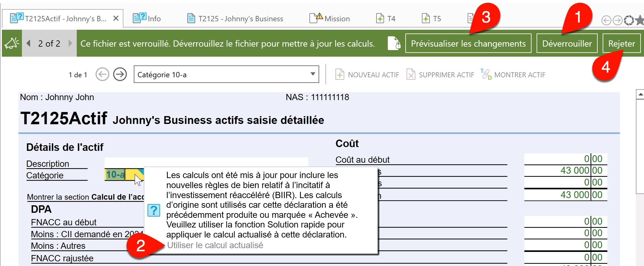The image size is (644, 266).
Task: Click the Coût au début amount field
Action: tap(566, 159)
